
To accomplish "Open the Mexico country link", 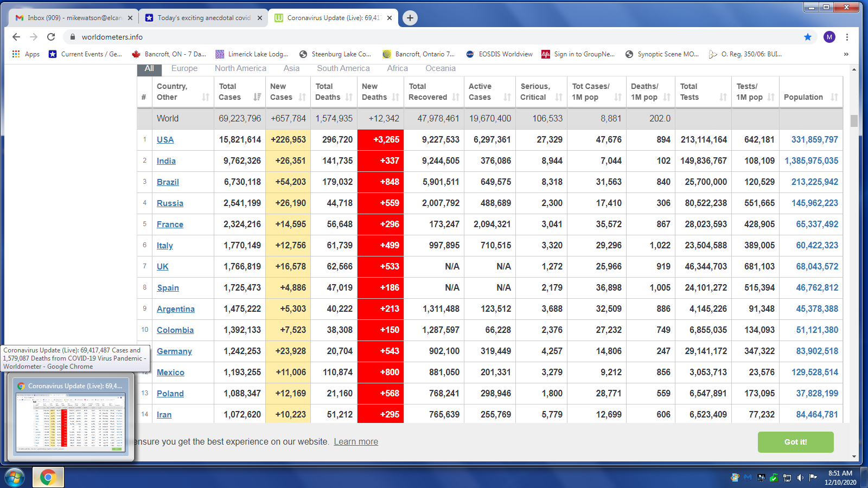I will point(170,373).
